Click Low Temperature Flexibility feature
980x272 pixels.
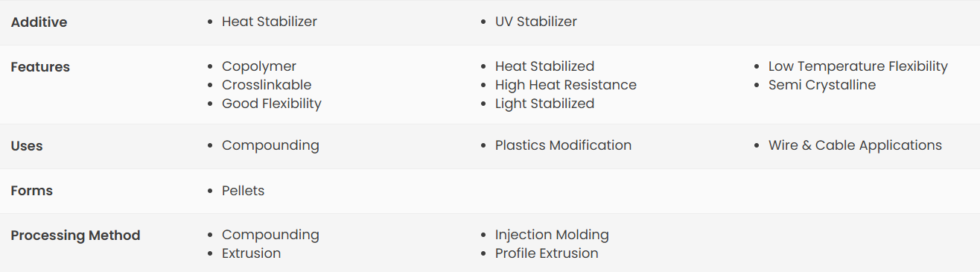(x=858, y=66)
